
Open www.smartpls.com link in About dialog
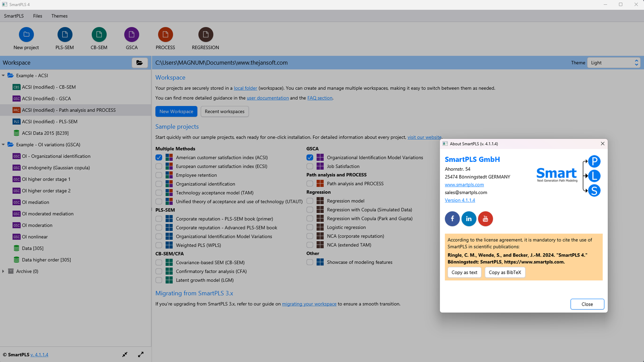click(x=464, y=185)
